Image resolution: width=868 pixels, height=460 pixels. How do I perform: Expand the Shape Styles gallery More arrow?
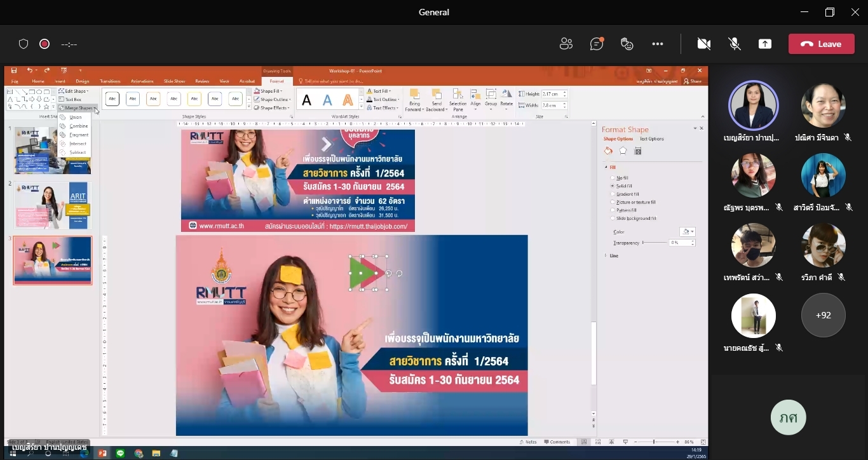pyautogui.click(x=249, y=107)
